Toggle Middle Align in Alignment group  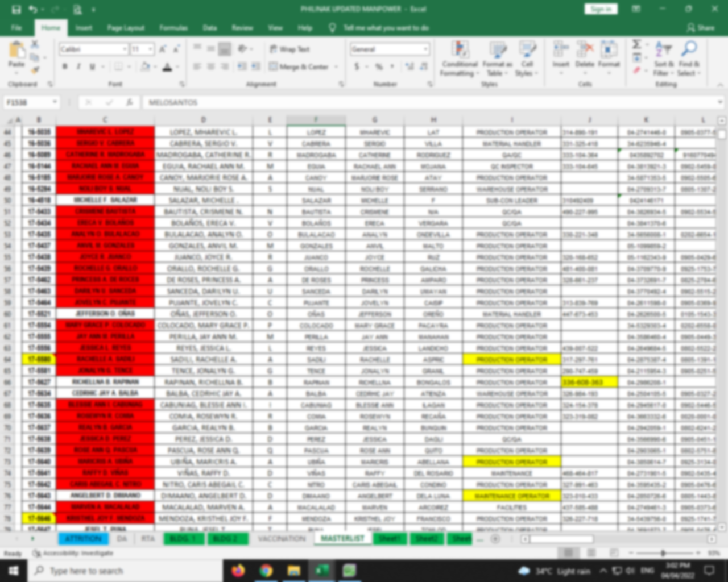click(210, 49)
